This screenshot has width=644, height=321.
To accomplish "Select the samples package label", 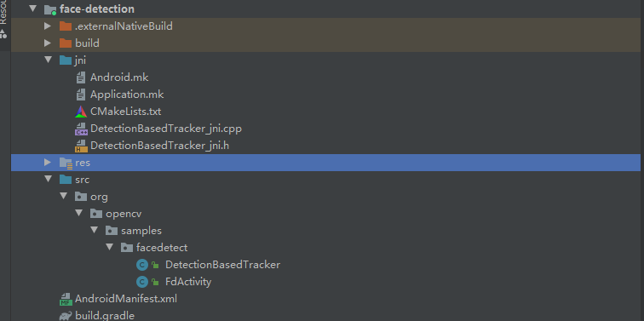I will 141,231.
